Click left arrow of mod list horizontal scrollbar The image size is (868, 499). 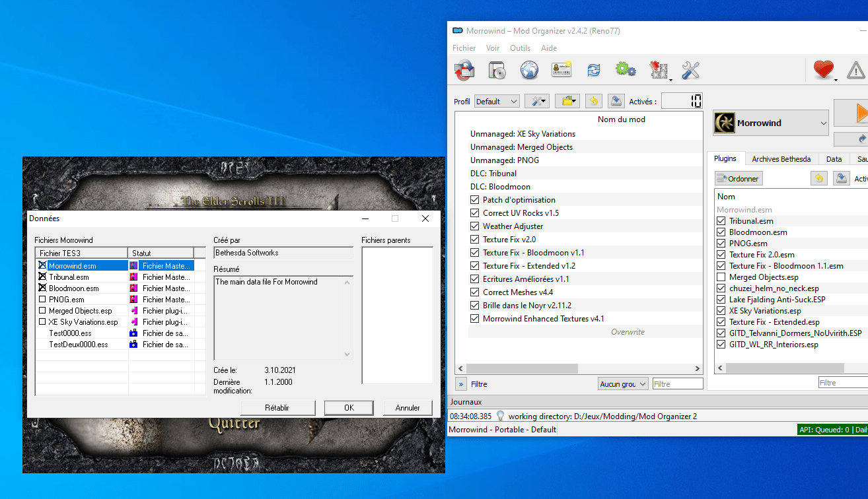pos(461,369)
